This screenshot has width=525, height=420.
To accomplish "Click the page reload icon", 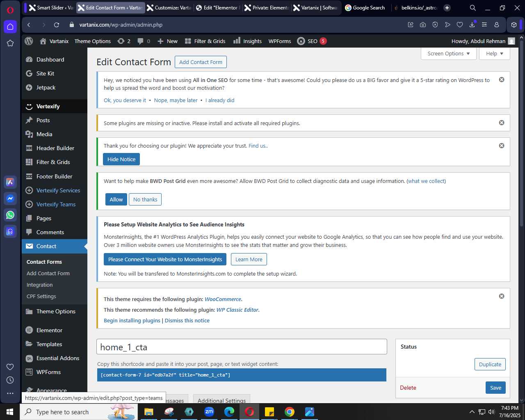I will pyautogui.click(x=57, y=25).
